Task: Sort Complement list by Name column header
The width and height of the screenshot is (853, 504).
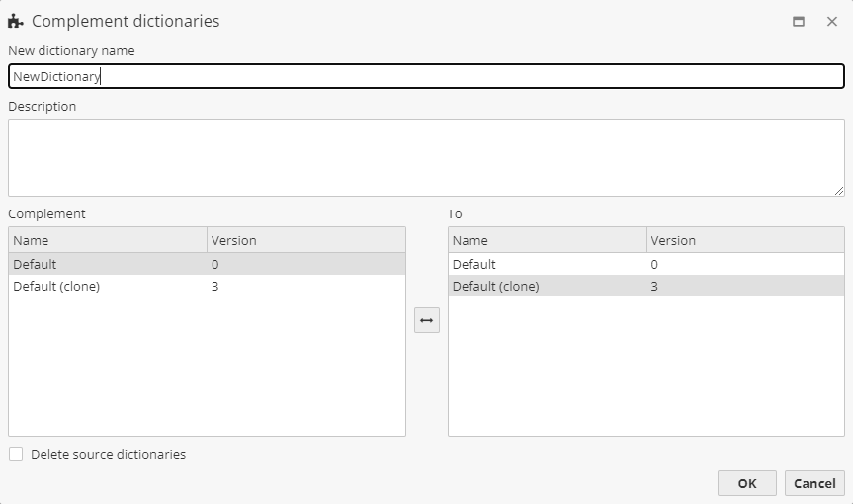Action: pos(108,240)
